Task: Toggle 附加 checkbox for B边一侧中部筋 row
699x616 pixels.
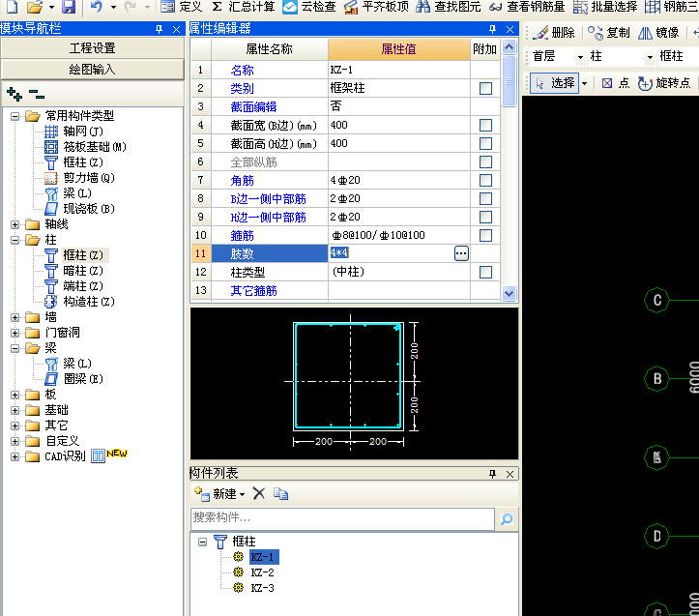Action: click(485, 198)
